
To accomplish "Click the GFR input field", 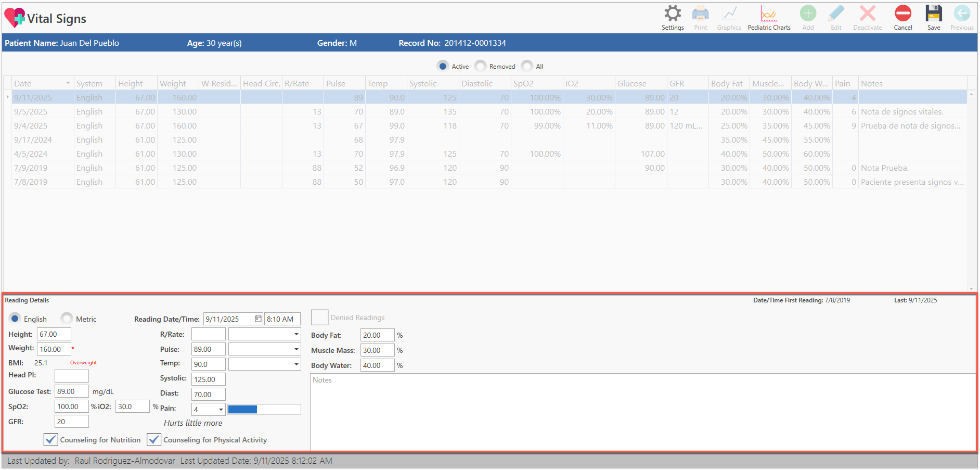I will (72, 422).
